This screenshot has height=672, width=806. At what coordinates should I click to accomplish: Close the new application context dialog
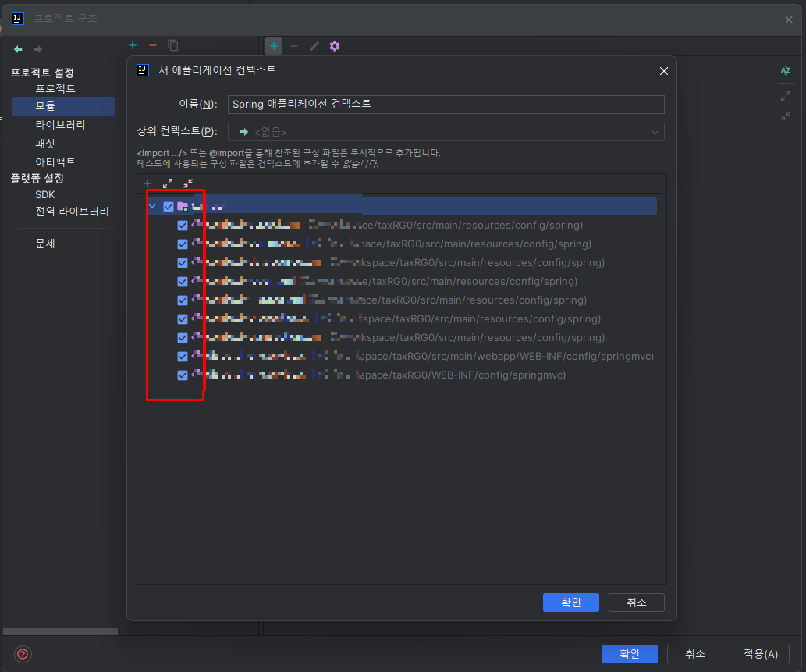pyautogui.click(x=664, y=71)
